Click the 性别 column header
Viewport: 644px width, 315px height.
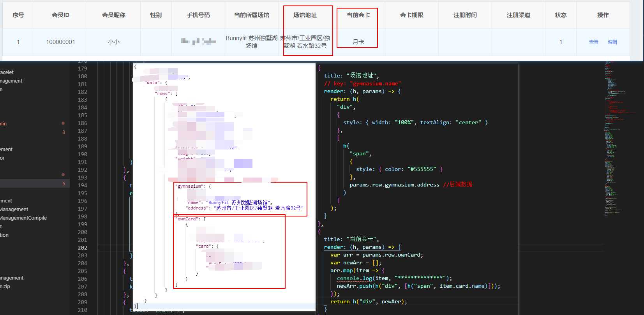pos(156,15)
